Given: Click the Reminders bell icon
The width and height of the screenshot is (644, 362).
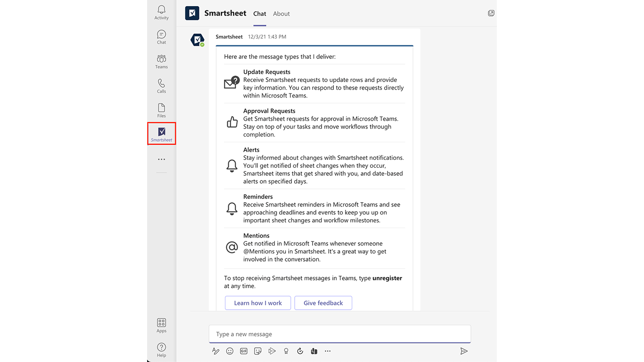Looking at the screenshot, I should (x=232, y=208).
